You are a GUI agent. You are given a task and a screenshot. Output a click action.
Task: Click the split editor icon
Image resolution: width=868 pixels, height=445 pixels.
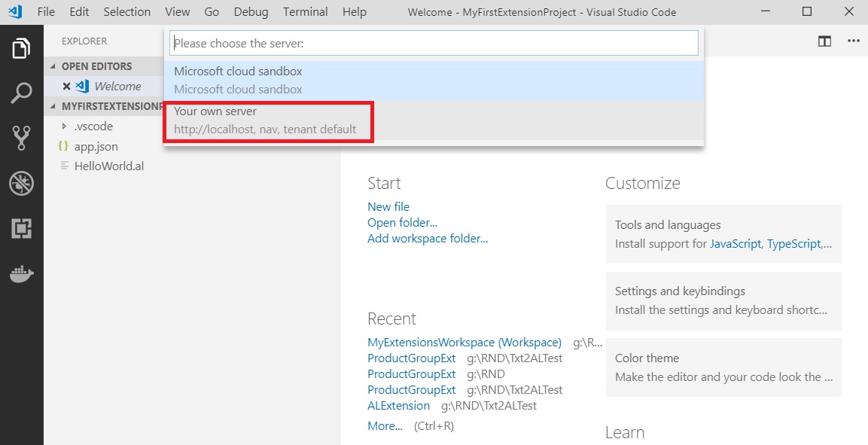(x=824, y=41)
